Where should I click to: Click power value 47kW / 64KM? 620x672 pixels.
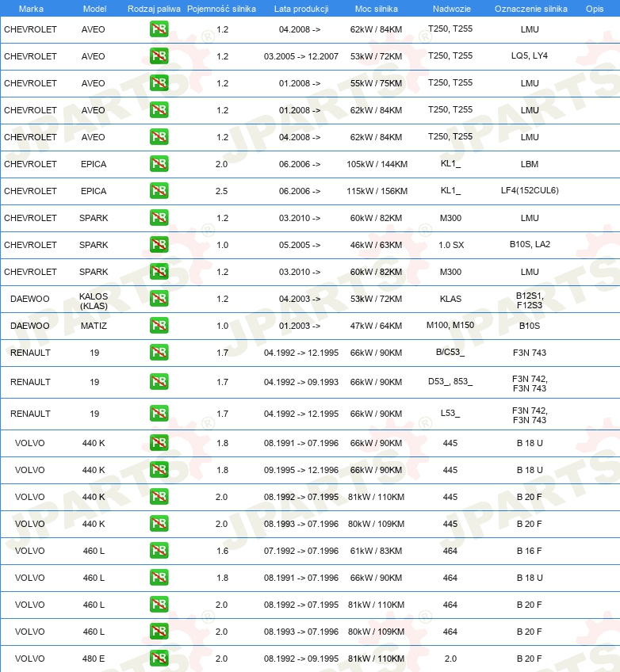click(x=376, y=326)
